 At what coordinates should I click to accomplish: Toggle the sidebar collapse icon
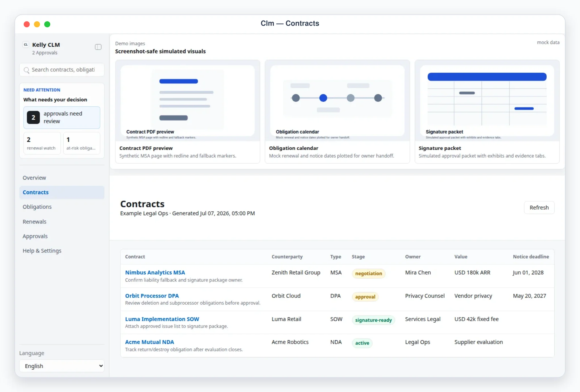[x=98, y=47]
